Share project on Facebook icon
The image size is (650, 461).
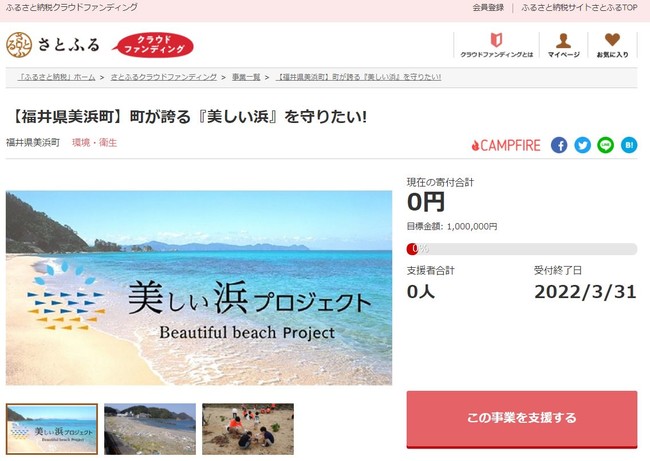pos(559,145)
